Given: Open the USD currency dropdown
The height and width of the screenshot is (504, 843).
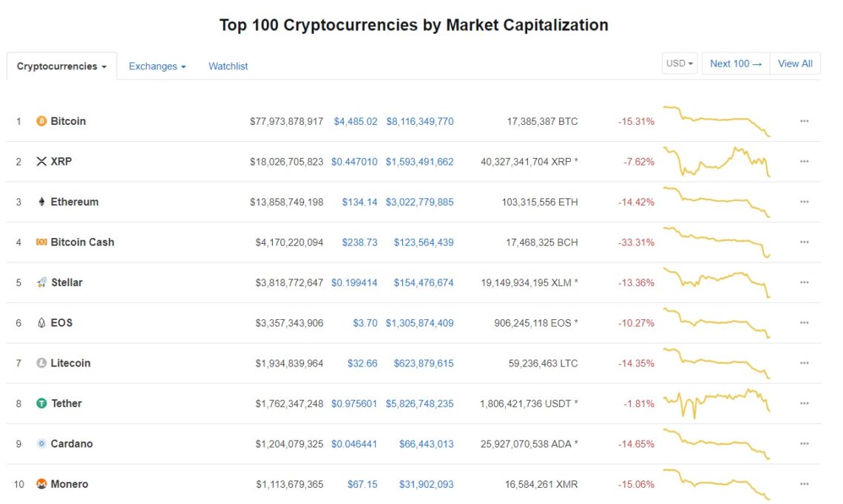Looking at the screenshot, I should coord(680,64).
